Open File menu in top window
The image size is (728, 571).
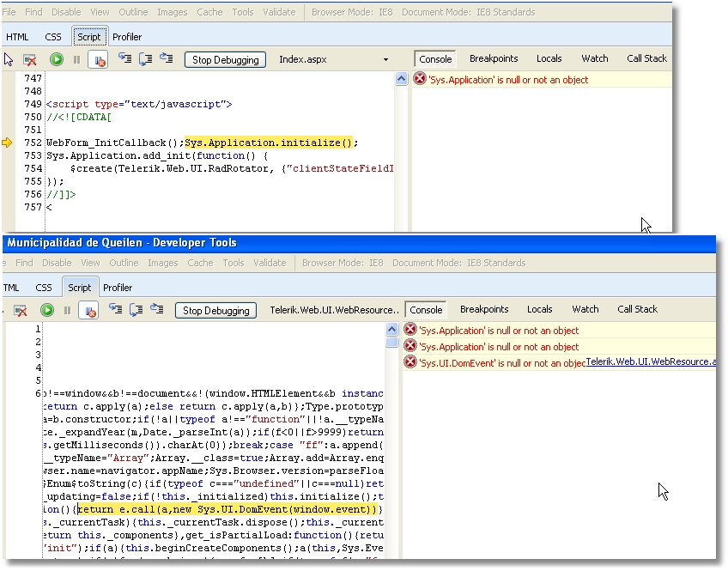tap(9, 12)
